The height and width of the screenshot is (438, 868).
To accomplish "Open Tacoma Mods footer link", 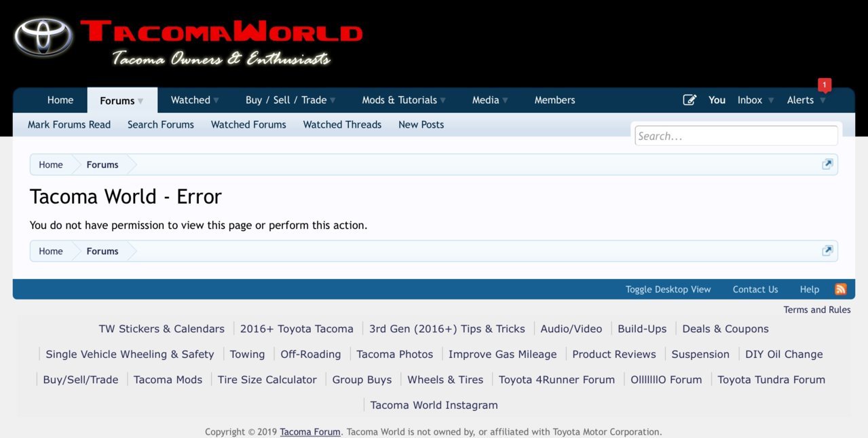I will (x=168, y=380).
